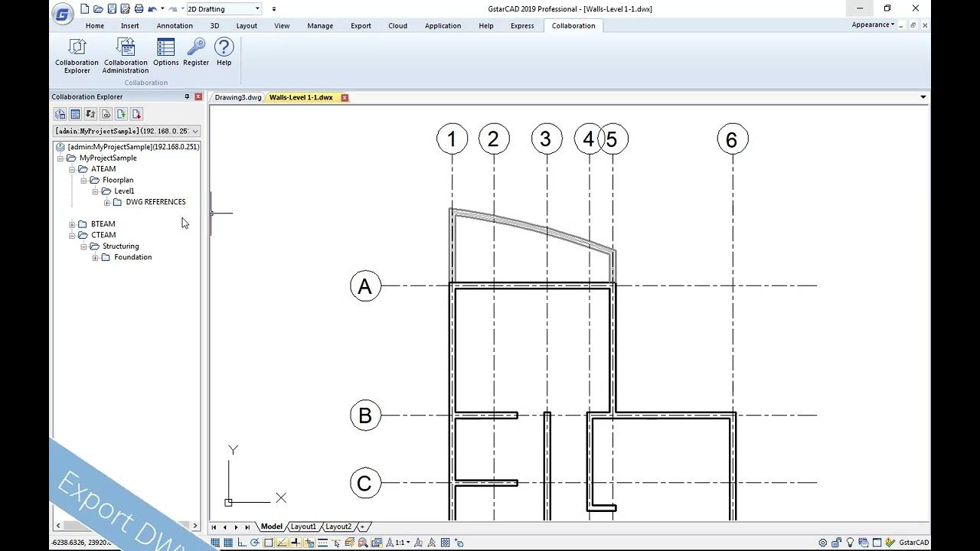Save the drawing using quick access Save icon
This screenshot has height=551, width=980.
(x=112, y=9)
